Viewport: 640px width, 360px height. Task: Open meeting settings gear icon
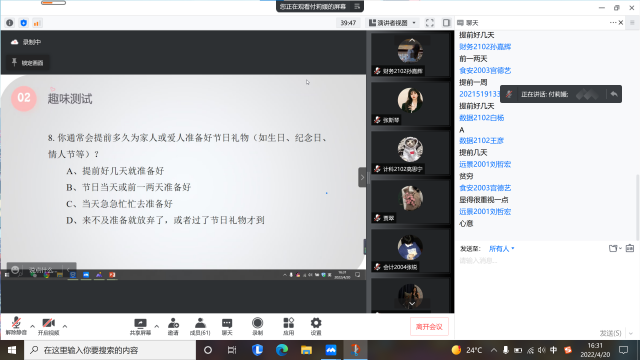tap(316, 327)
